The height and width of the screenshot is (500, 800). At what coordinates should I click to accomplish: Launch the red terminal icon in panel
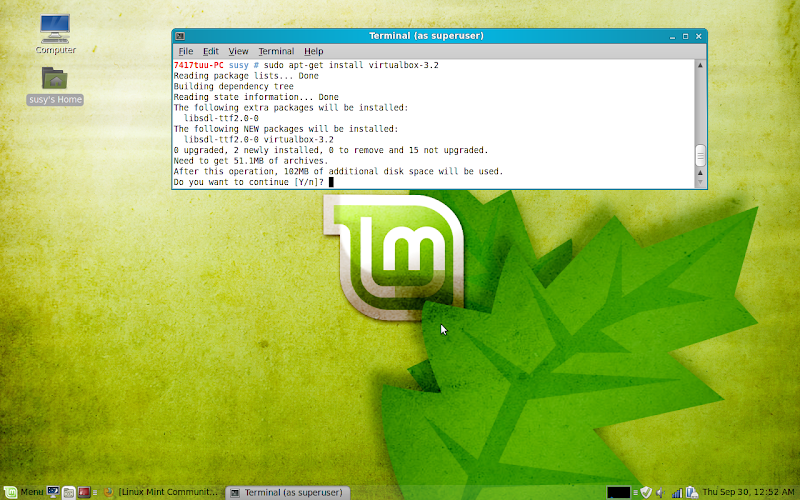[x=84, y=492]
